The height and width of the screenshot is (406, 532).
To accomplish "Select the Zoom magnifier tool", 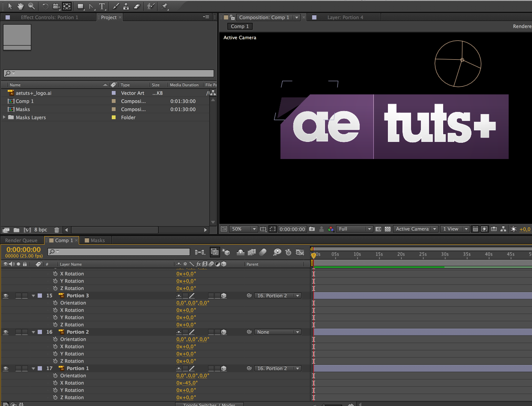I will pos(31,6).
